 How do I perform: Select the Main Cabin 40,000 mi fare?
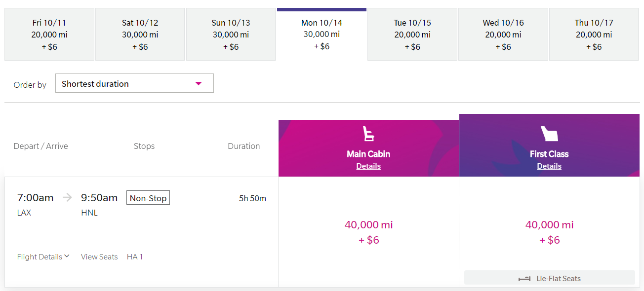click(x=369, y=232)
